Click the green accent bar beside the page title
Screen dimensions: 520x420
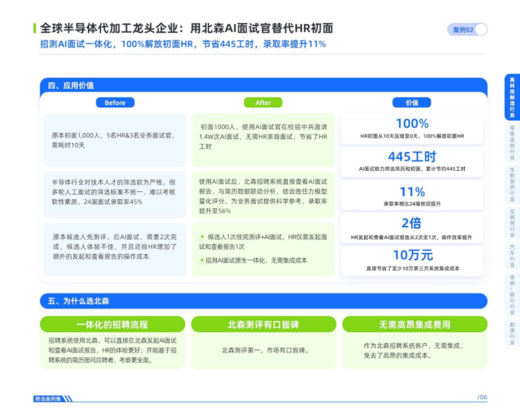tap(34, 29)
